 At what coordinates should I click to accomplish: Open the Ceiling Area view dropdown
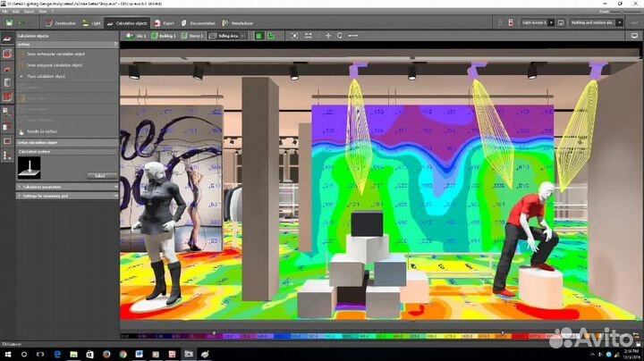pos(224,36)
